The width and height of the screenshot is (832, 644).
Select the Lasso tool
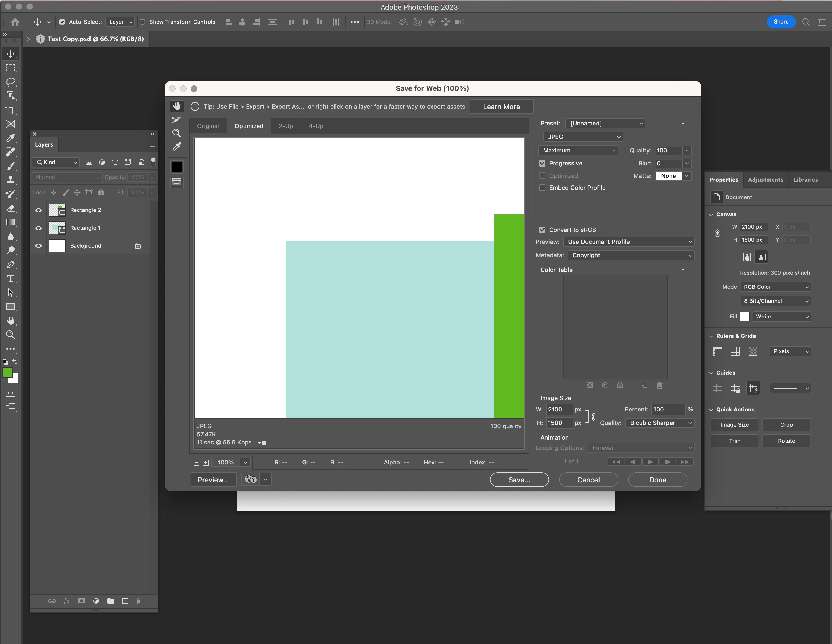11,82
